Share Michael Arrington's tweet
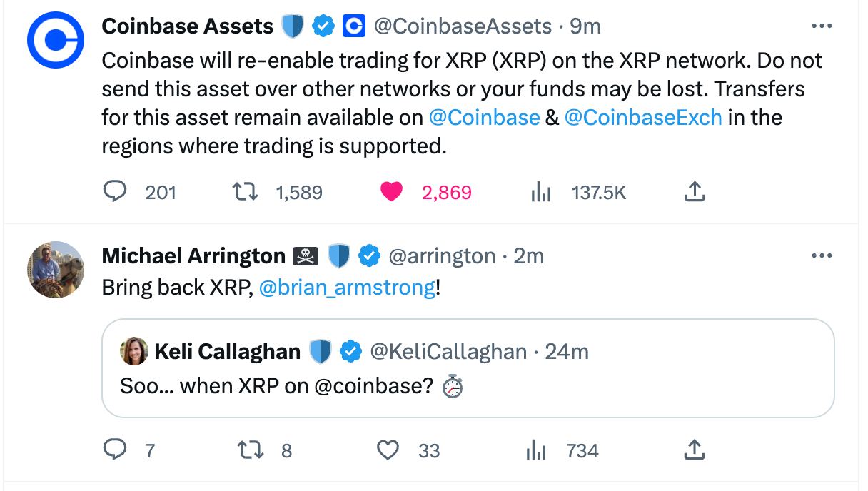 pos(695,450)
